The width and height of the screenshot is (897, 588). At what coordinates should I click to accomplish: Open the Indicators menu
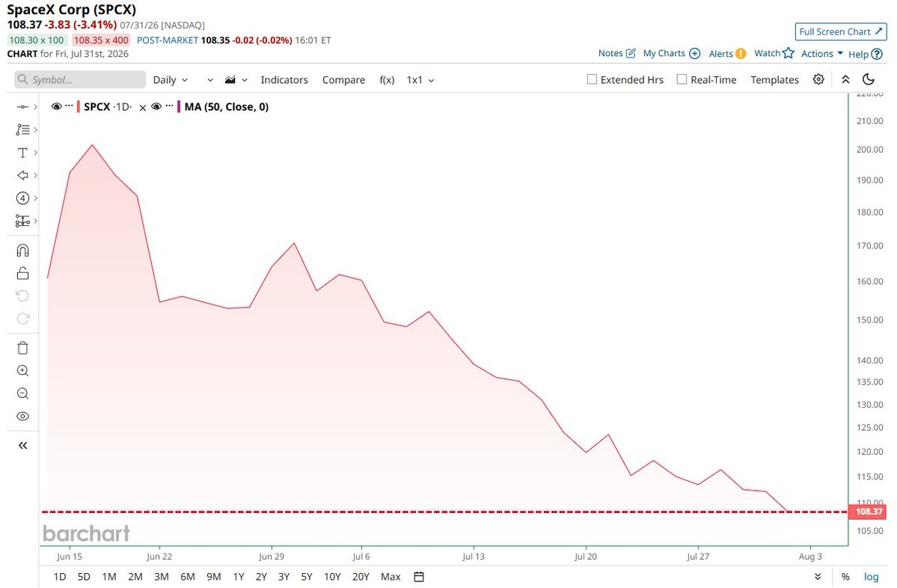[x=284, y=80]
